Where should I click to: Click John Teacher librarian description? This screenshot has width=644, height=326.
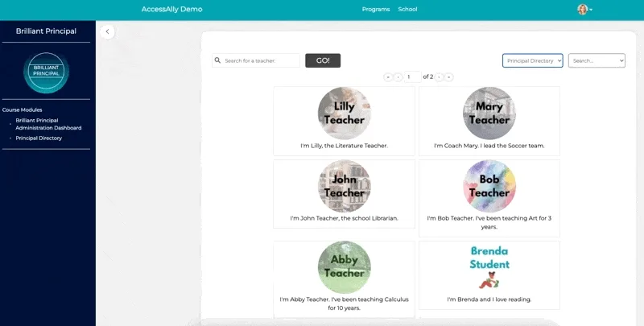click(345, 218)
